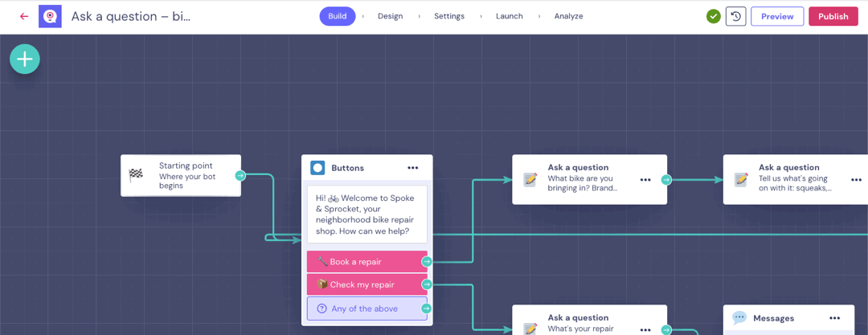This screenshot has height=335, width=868.
Task: Switch to the Build tab
Action: tap(337, 16)
